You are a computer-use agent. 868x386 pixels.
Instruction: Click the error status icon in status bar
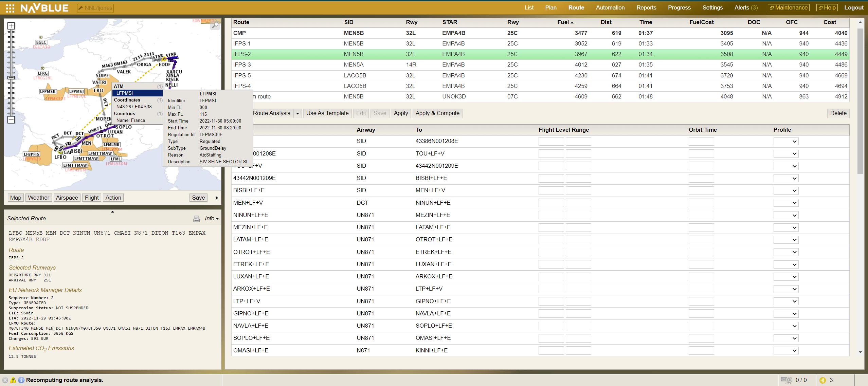pyautogui.click(x=5, y=380)
